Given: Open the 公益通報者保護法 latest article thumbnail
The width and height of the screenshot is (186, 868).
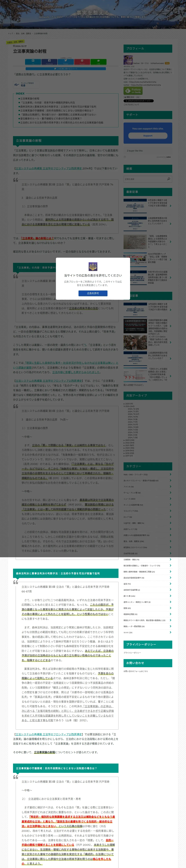Looking at the screenshot, I should pyautogui.click(x=135, y=224).
